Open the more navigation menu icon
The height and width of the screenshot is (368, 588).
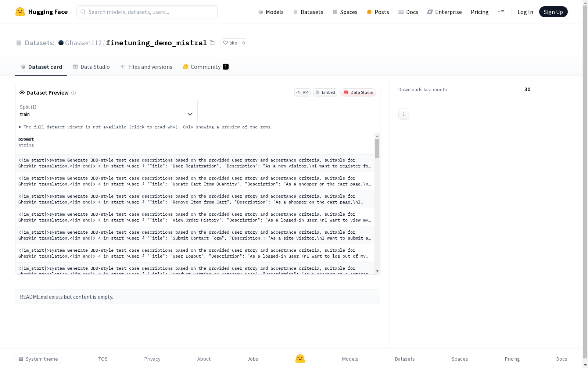tap(501, 12)
